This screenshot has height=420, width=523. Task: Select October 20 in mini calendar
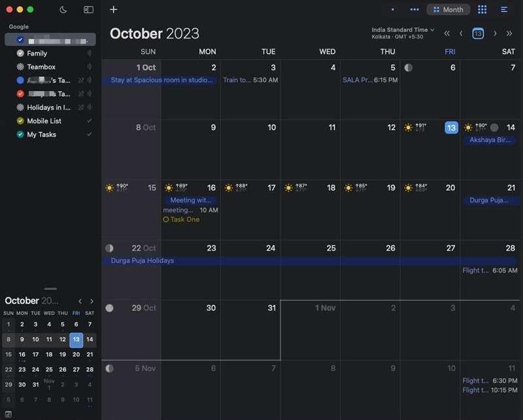point(76,354)
